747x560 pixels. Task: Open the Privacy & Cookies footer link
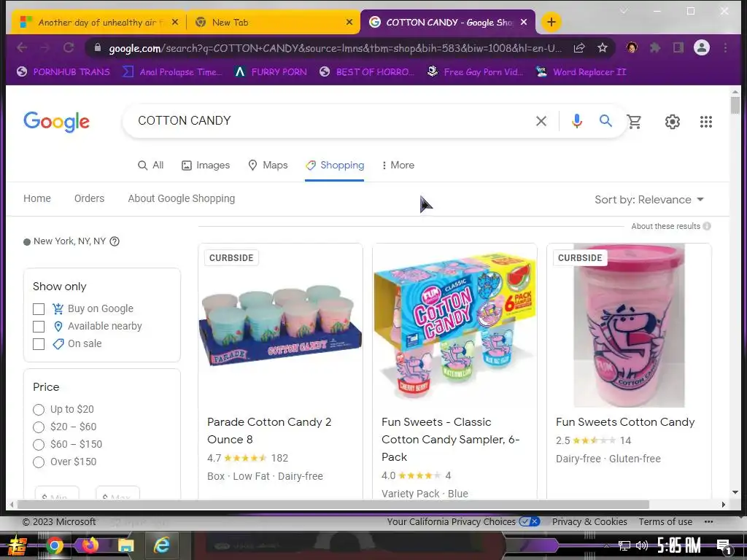[589, 522]
